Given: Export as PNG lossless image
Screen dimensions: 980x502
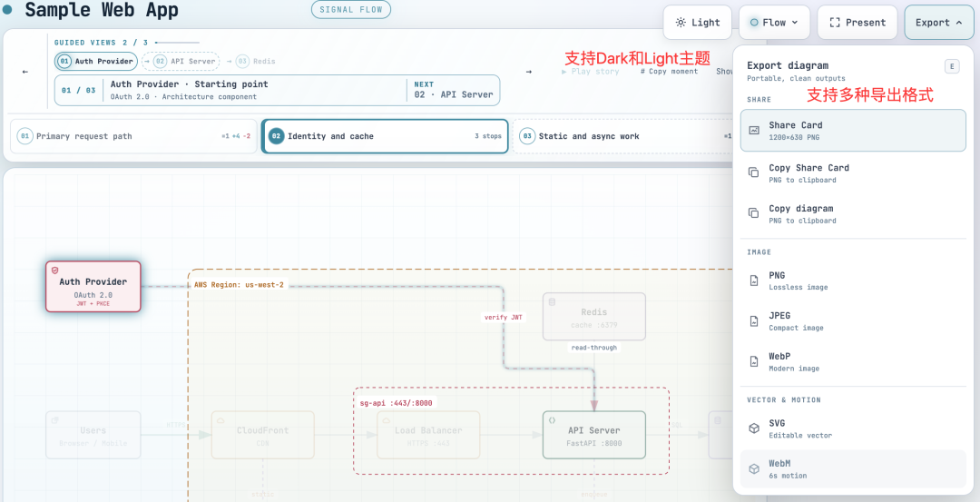Looking at the screenshot, I should (x=853, y=281).
